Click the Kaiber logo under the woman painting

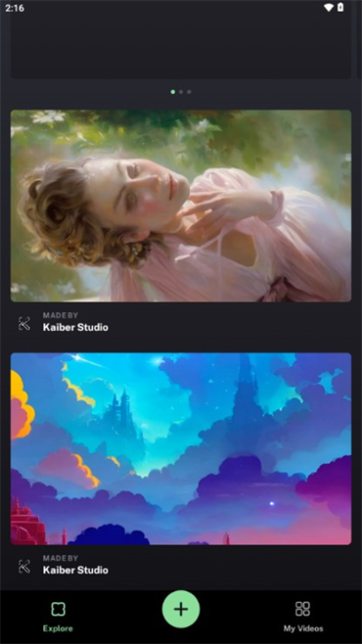pos(24,324)
